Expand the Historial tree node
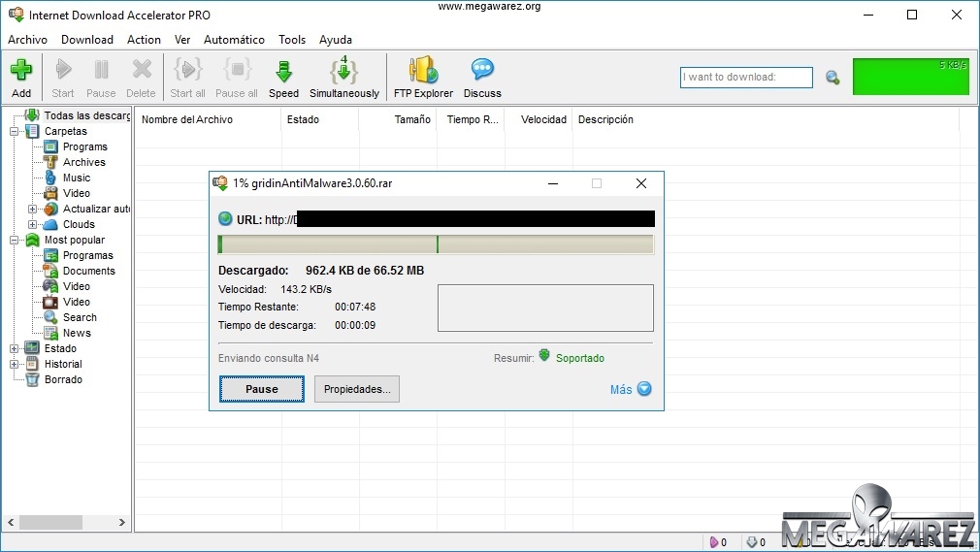This screenshot has height=552, width=980. click(14, 364)
